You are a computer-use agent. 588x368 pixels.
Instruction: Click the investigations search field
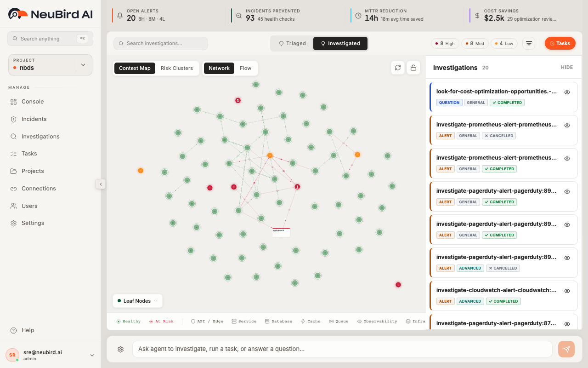[x=160, y=43]
